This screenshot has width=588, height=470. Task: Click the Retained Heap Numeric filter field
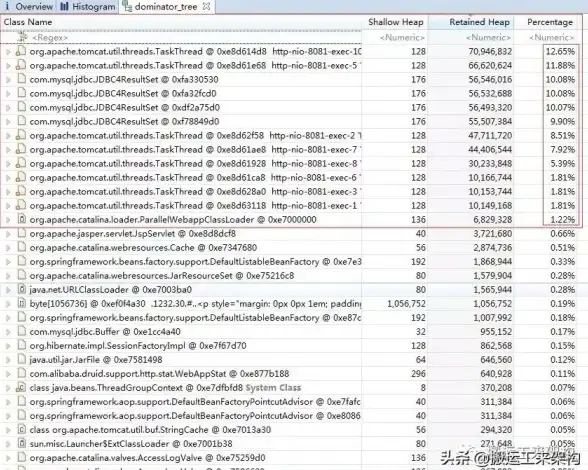[488, 38]
